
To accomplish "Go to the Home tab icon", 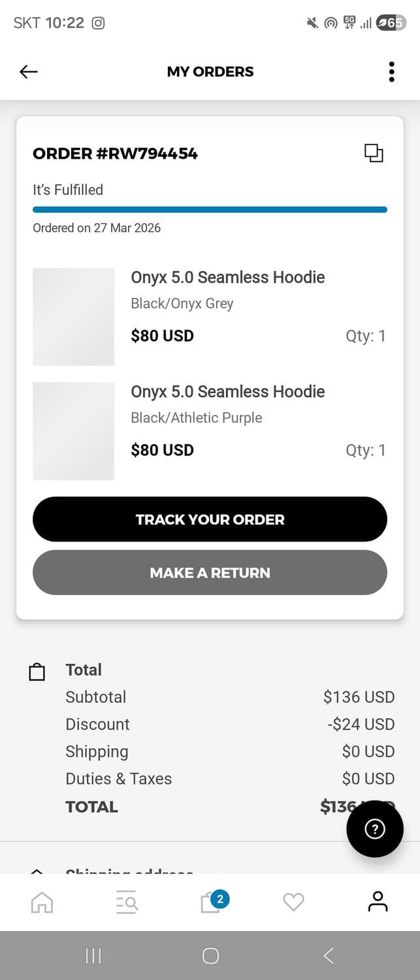I will (x=42, y=902).
